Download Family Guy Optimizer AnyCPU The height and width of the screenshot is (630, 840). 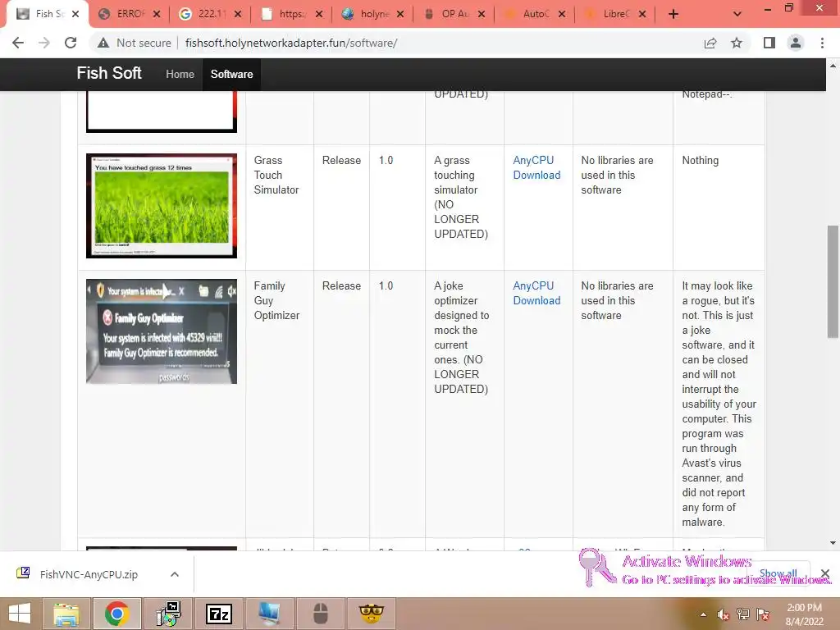tap(536, 293)
